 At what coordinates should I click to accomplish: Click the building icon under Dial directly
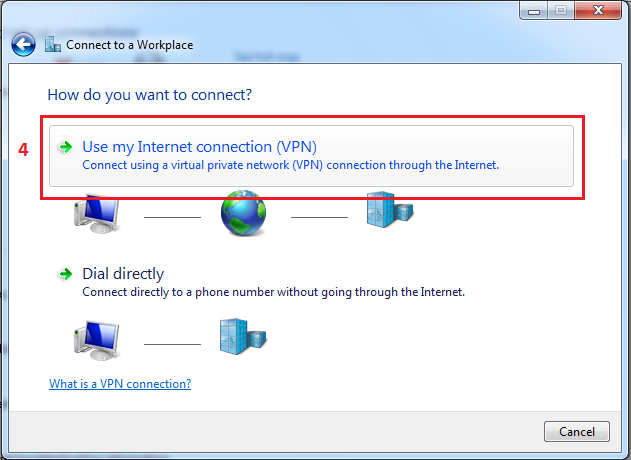243,336
